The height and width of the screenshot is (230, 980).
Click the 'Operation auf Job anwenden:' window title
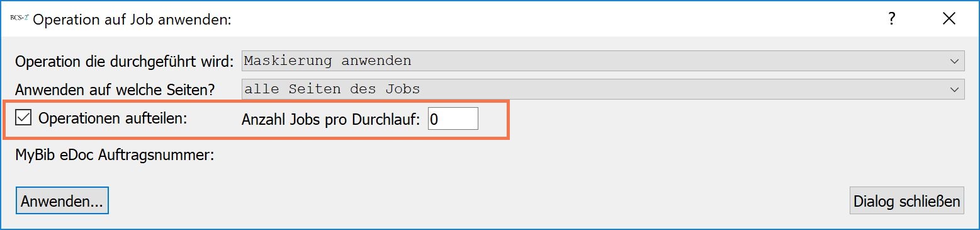pos(133,20)
